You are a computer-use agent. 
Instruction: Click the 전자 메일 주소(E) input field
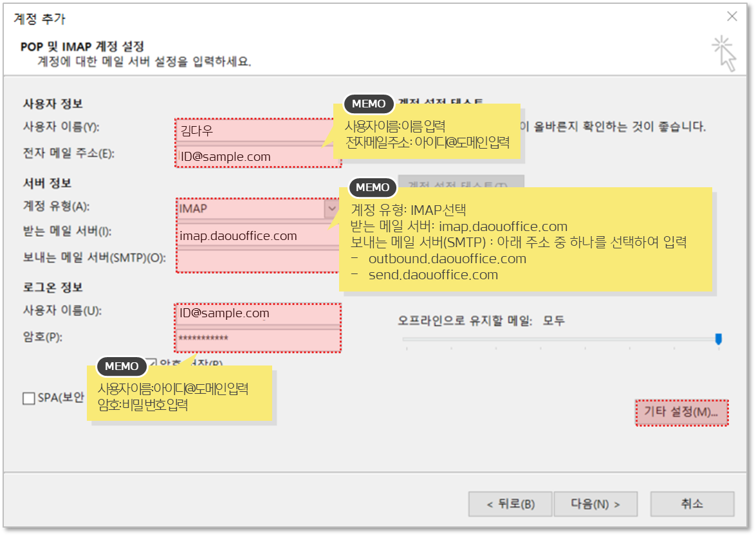pyautogui.click(x=257, y=156)
